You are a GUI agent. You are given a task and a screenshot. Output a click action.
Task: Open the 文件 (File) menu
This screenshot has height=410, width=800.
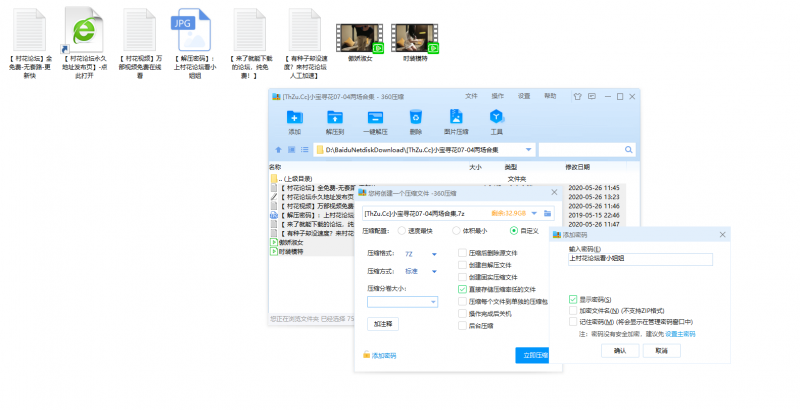click(472, 96)
